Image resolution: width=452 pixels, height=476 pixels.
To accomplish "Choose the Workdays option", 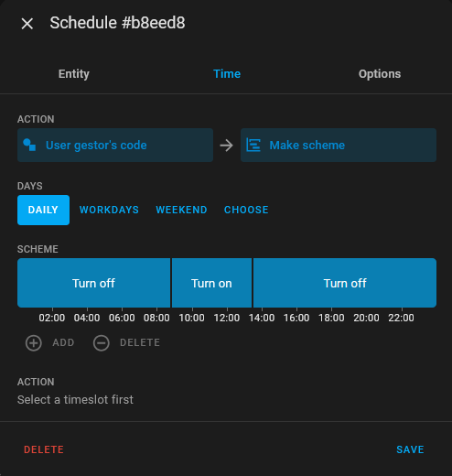I will tap(109, 210).
